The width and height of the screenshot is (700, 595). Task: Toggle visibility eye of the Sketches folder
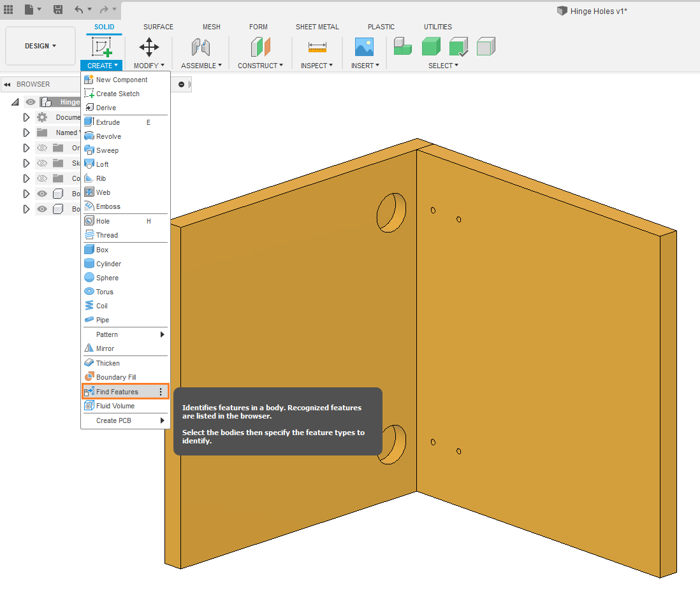pos(42,163)
